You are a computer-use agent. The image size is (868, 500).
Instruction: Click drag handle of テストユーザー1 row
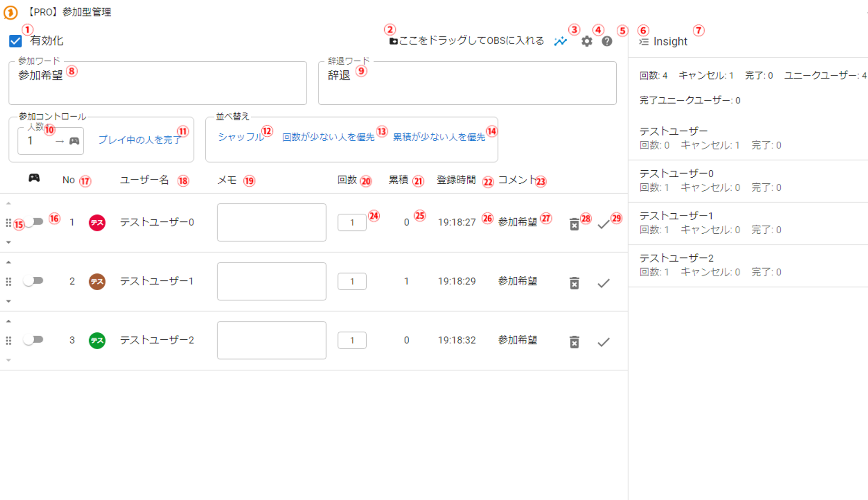8,281
